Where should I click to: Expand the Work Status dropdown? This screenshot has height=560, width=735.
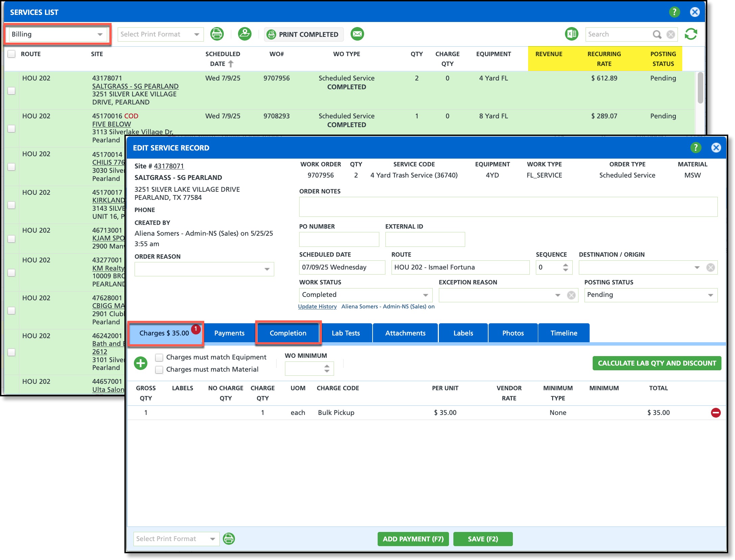pyautogui.click(x=365, y=295)
